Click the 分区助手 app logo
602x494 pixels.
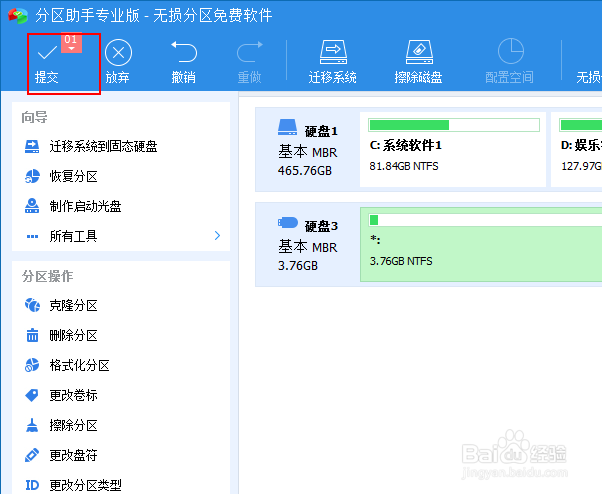[x=18, y=16]
